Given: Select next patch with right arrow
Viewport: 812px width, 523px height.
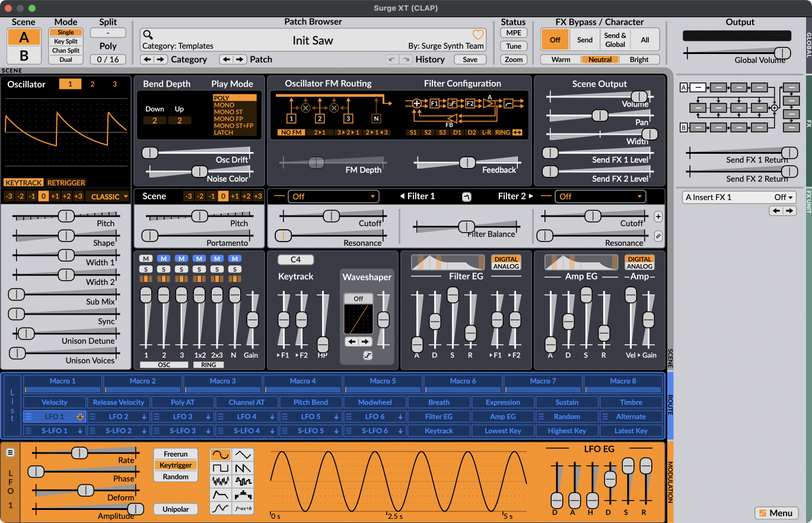Looking at the screenshot, I should coord(240,59).
